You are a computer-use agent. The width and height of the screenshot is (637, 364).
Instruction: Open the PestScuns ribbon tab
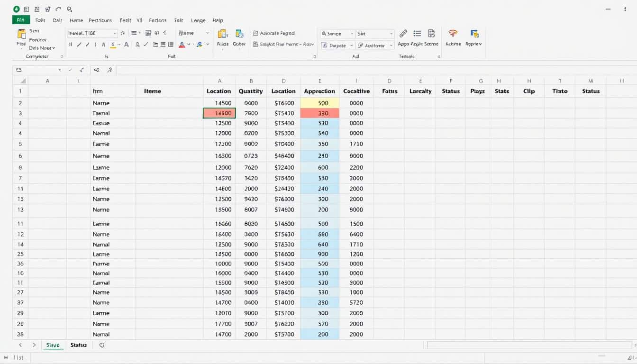click(100, 20)
